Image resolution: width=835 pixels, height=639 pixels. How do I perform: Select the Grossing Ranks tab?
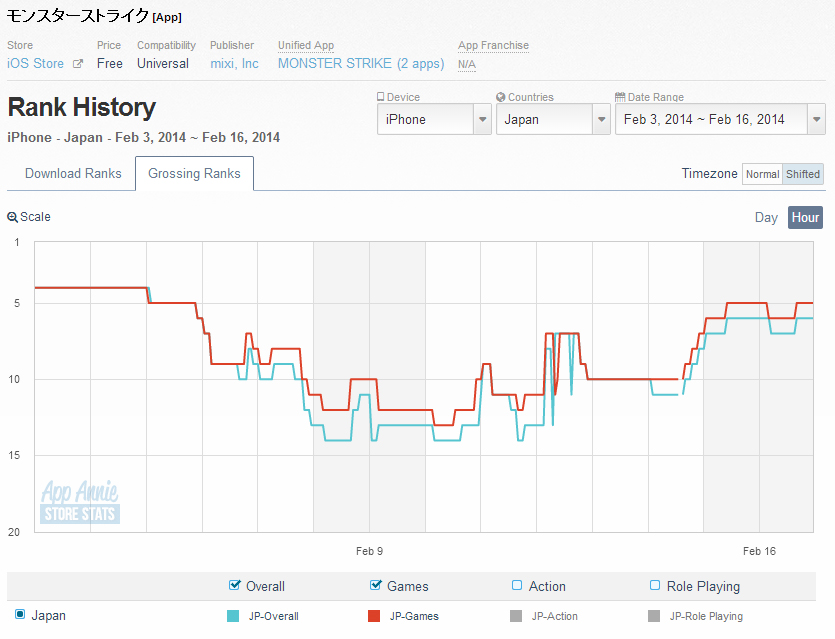point(194,174)
